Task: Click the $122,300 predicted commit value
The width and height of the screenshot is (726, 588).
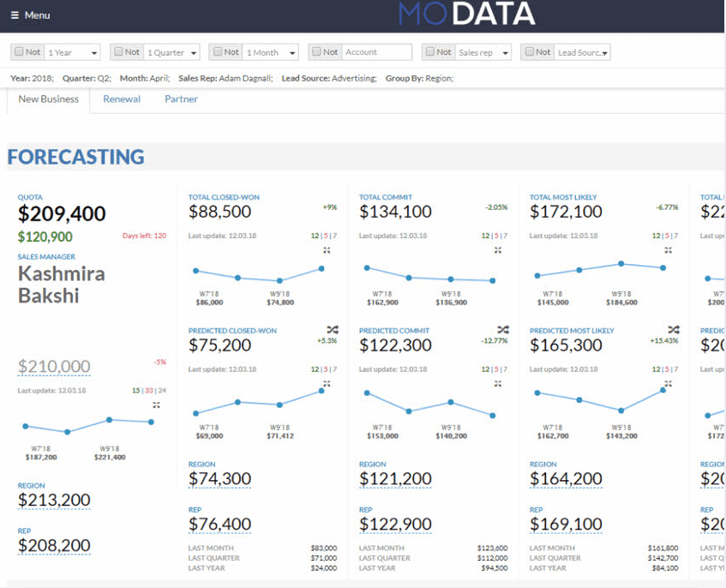Action: [x=395, y=345]
